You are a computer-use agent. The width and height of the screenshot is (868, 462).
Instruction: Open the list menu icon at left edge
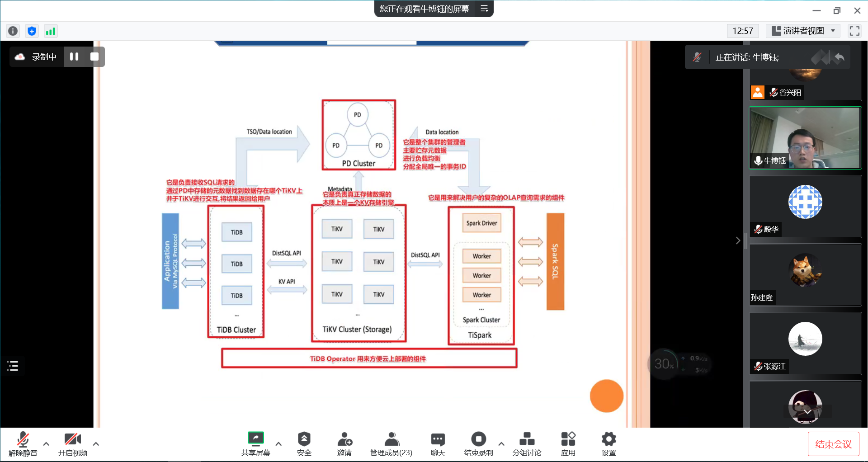tap(13, 366)
